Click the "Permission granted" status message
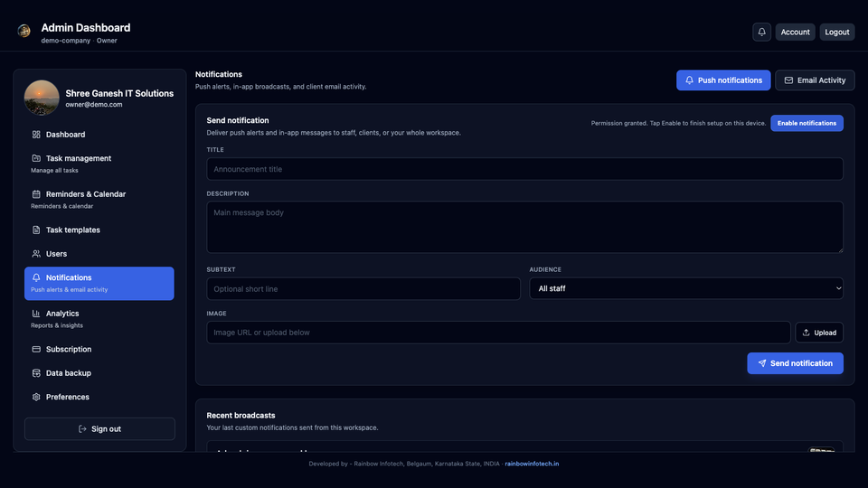Image resolution: width=868 pixels, height=488 pixels. (x=678, y=123)
